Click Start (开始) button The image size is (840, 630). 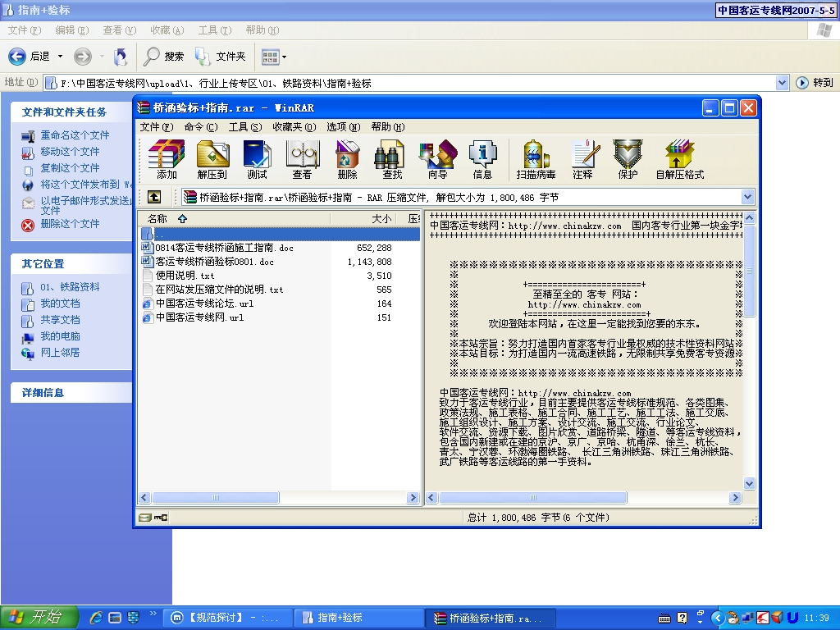pyautogui.click(x=39, y=618)
